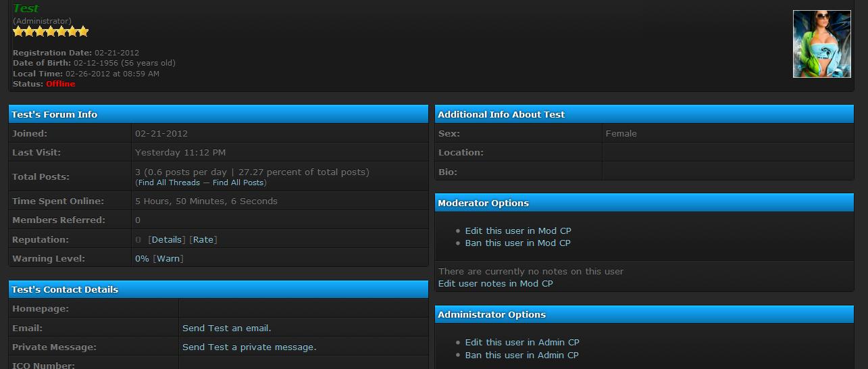The width and height of the screenshot is (868, 369).
Task: View reputation Details
Action: 166,240
